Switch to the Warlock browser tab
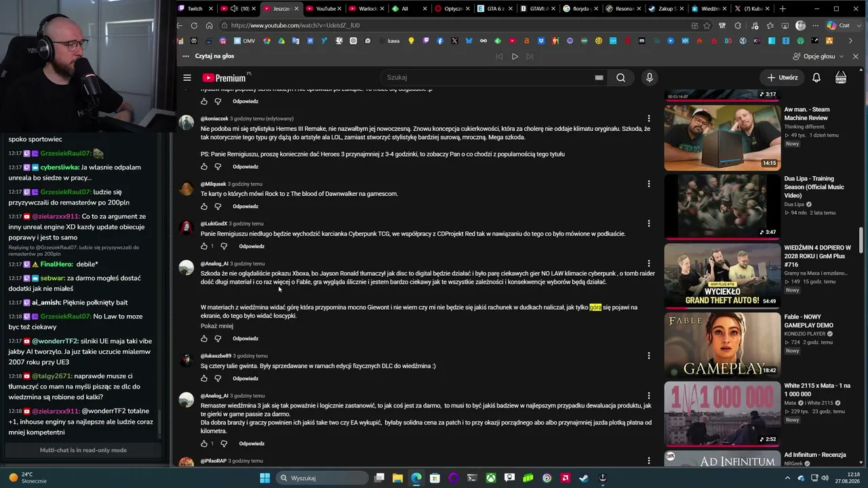Viewport: 868px width, 488px height. pyautogui.click(x=368, y=9)
